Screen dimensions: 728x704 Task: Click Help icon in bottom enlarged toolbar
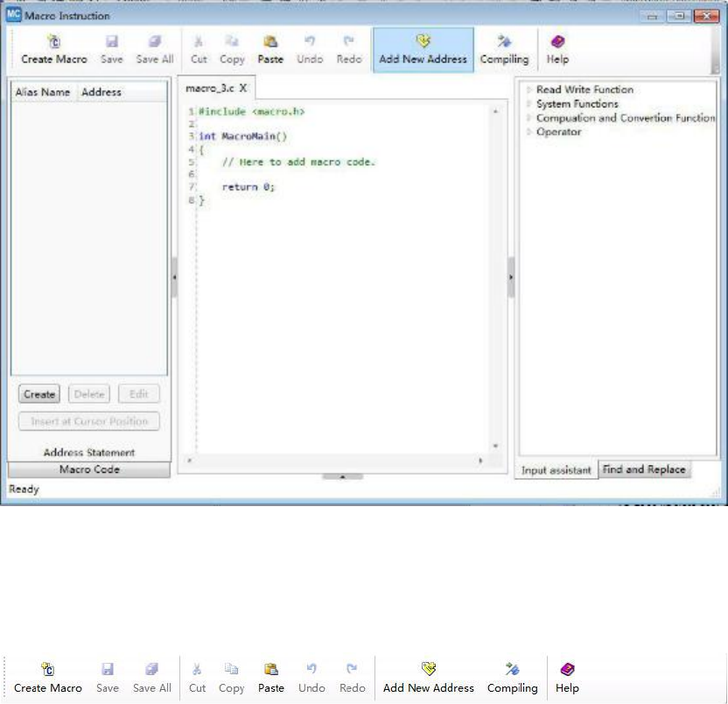click(567, 669)
